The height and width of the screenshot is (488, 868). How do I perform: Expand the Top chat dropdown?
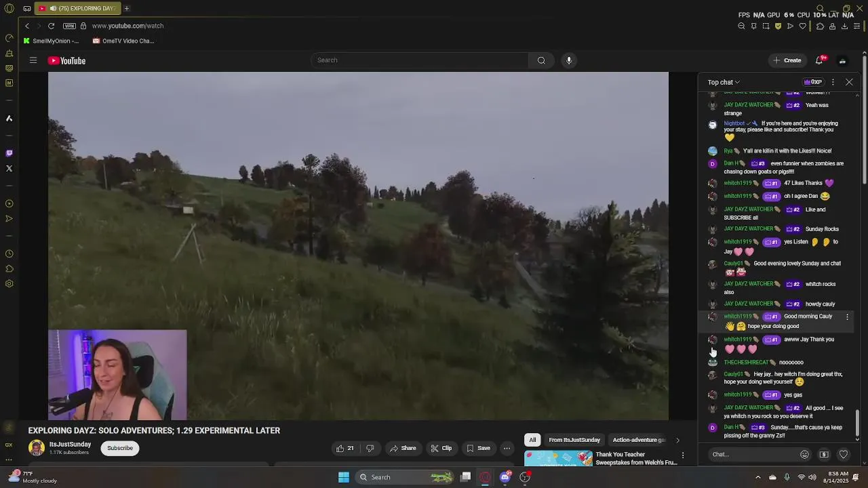724,82
